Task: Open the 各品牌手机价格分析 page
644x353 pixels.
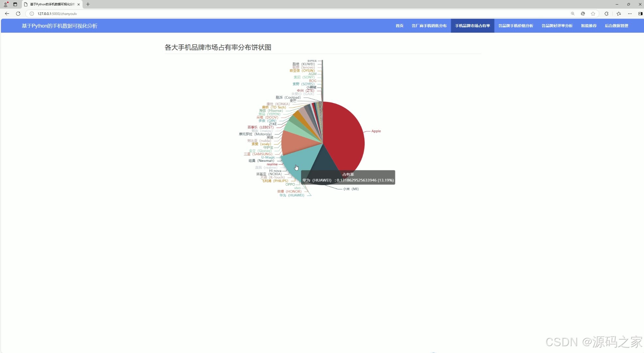Action: tap(516, 25)
